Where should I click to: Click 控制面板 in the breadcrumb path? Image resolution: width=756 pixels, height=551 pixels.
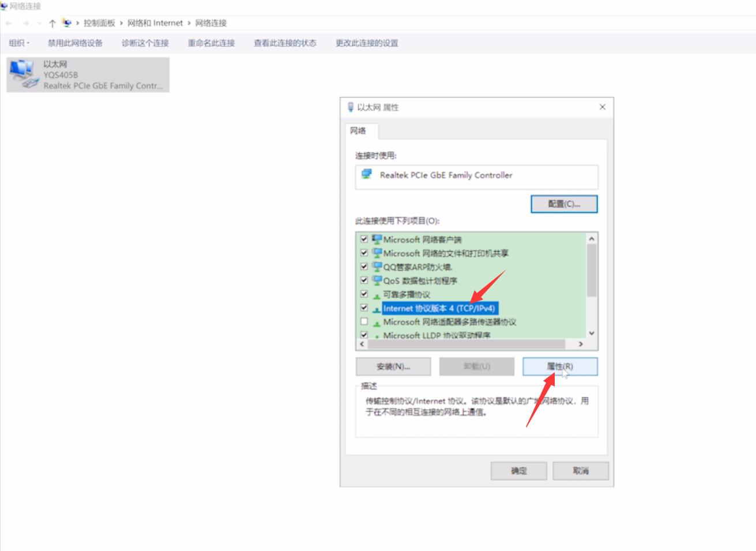coord(99,23)
